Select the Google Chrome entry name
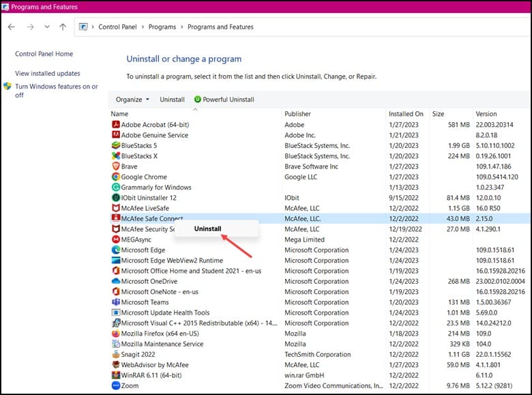This screenshot has height=395, width=532. (144, 177)
